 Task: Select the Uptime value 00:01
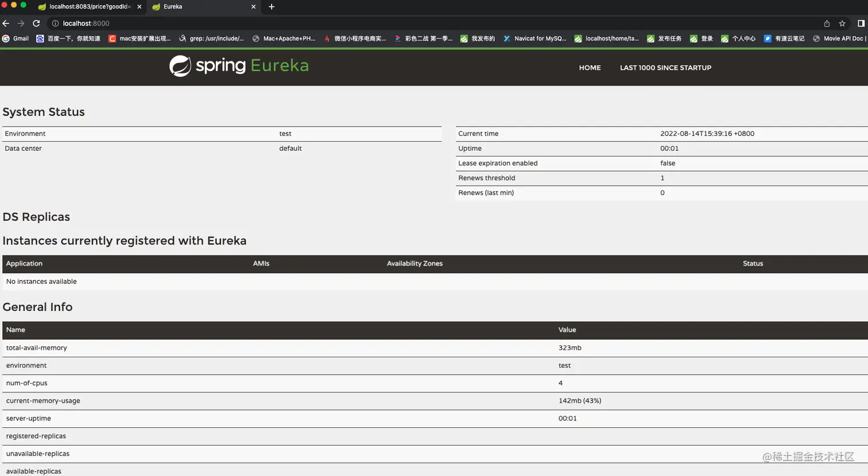coord(669,149)
